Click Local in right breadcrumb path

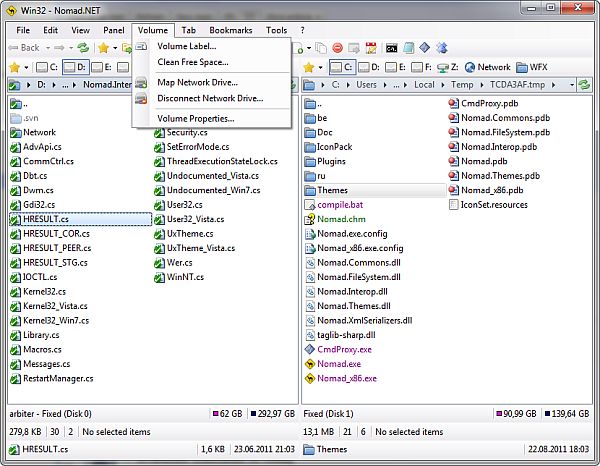point(424,85)
